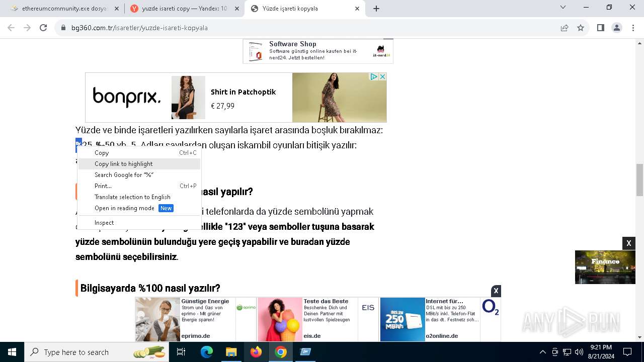Open the clock showing 9:21 PM
The height and width of the screenshot is (362, 644).
601,352
